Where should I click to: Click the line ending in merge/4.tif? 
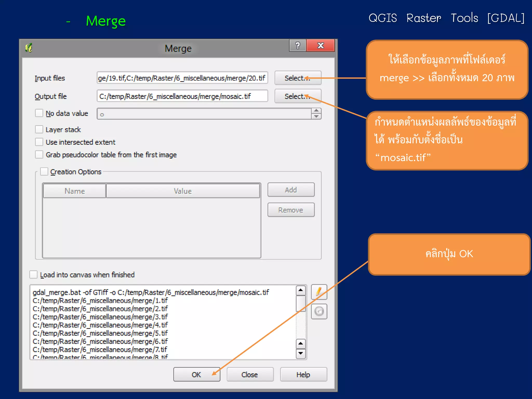tap(100, 325)
